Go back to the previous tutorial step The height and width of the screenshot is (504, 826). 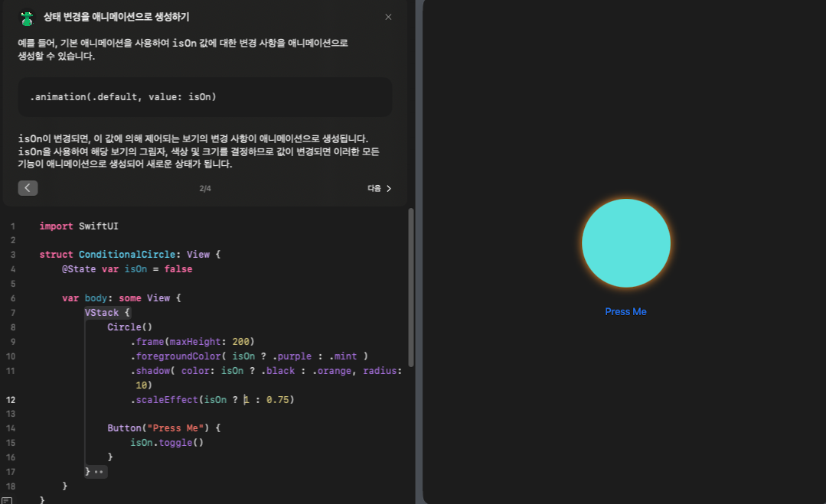pos(28,188)
